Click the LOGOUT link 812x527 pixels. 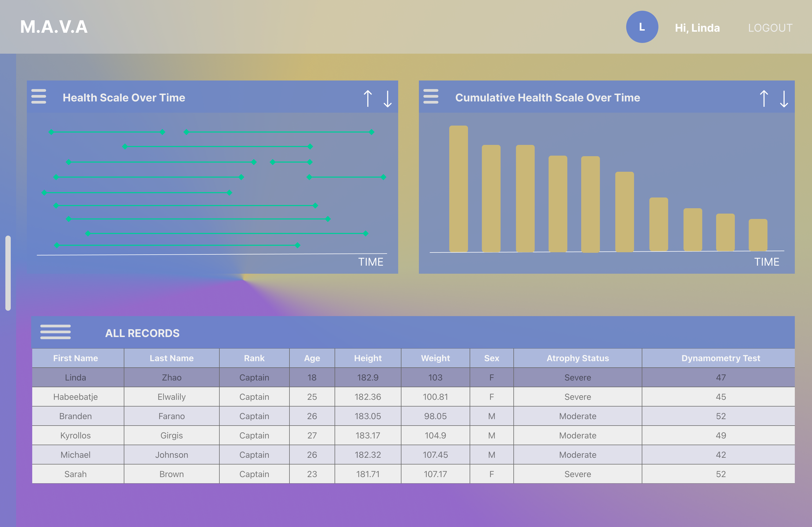(x=770, y=28)
